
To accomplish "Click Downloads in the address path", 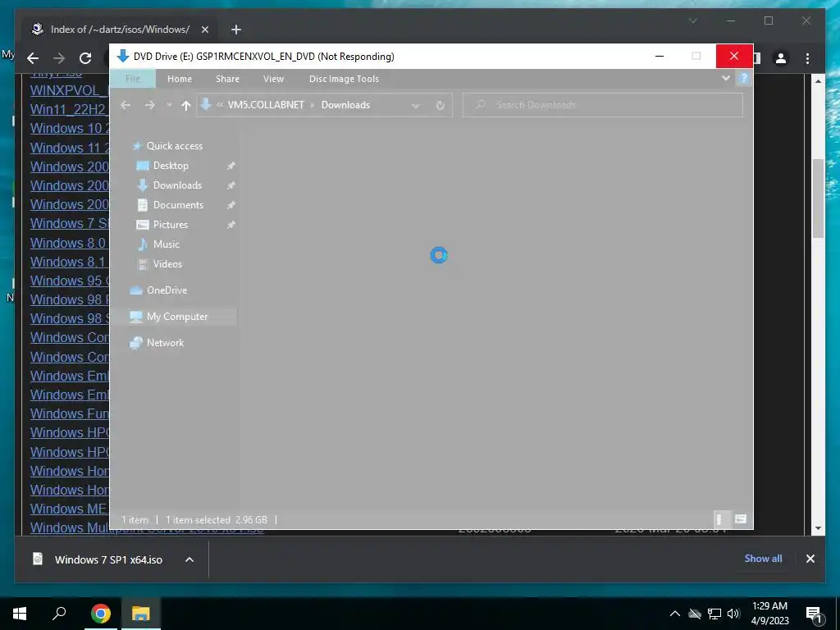I will point(345,105).
